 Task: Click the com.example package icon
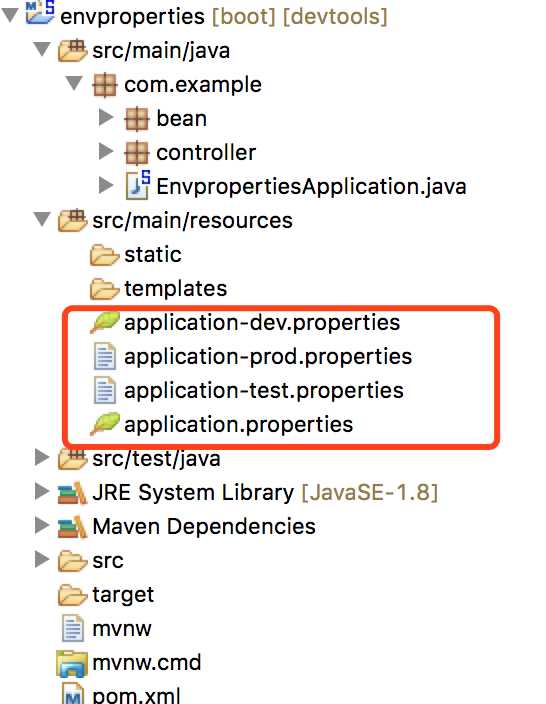104,85
